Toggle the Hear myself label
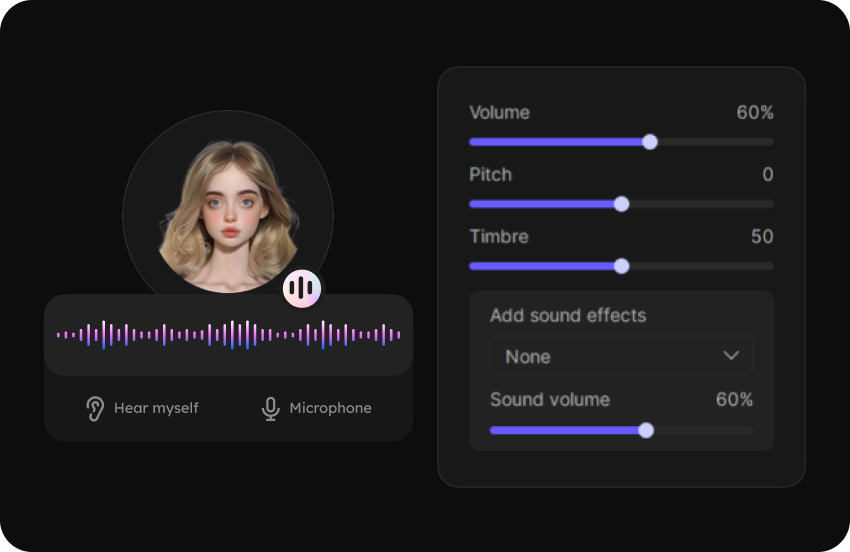850x552 pixels. 156,408
